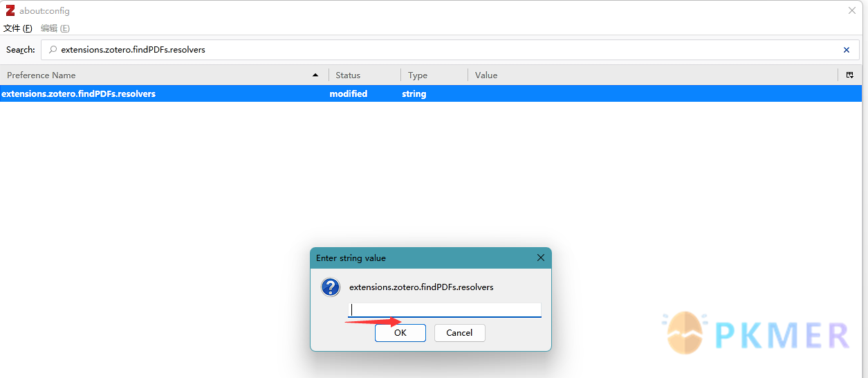The height and width of the screenshot is (378, 868).
Task: Clear the search with the X icon
Action: click(x=847, y=50)
